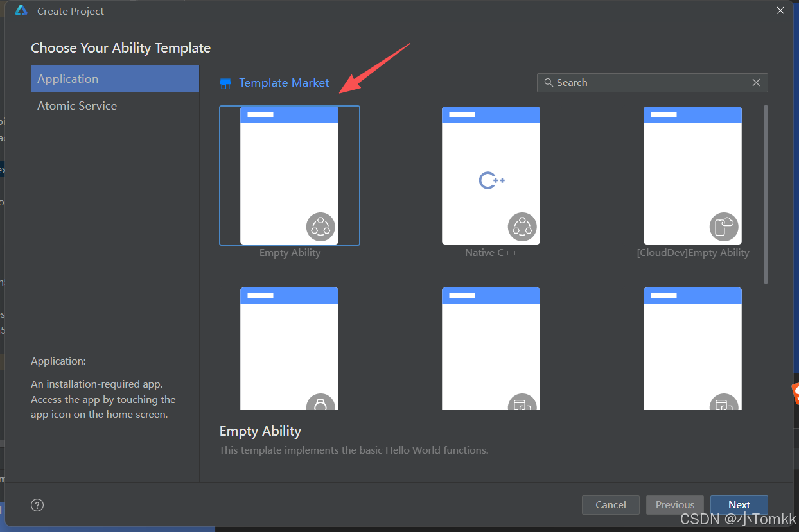Switch to the Atomic Service category

click(x=115, y=106)
